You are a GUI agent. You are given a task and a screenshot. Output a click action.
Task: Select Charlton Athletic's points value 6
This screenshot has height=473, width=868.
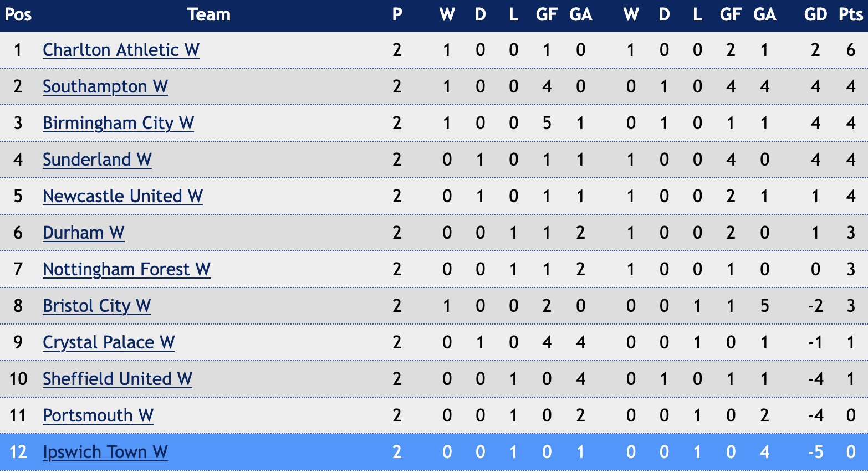[x=851, y=50]
